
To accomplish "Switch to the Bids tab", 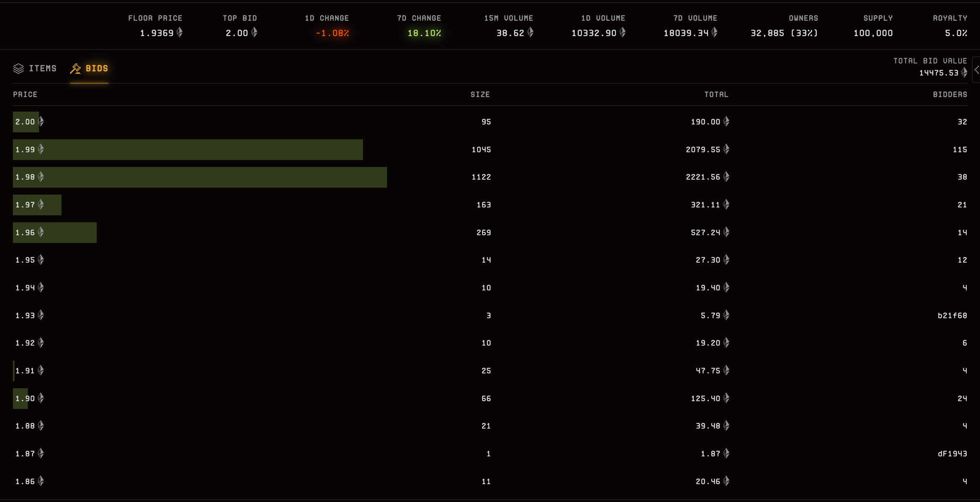I will click(x=96, y=68).
